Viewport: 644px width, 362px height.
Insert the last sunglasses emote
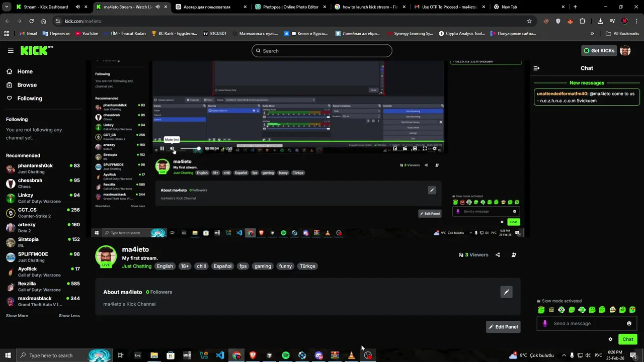(632, 310)
